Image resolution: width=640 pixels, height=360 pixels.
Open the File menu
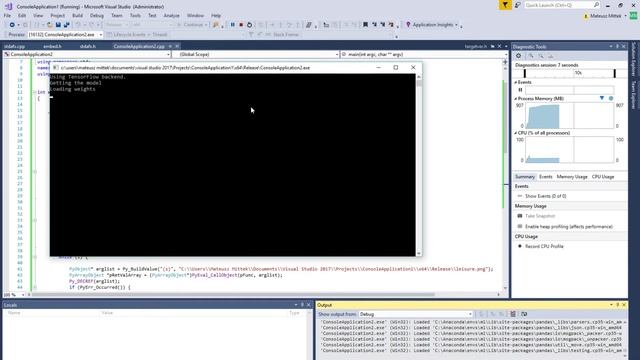tap(7, 16)
